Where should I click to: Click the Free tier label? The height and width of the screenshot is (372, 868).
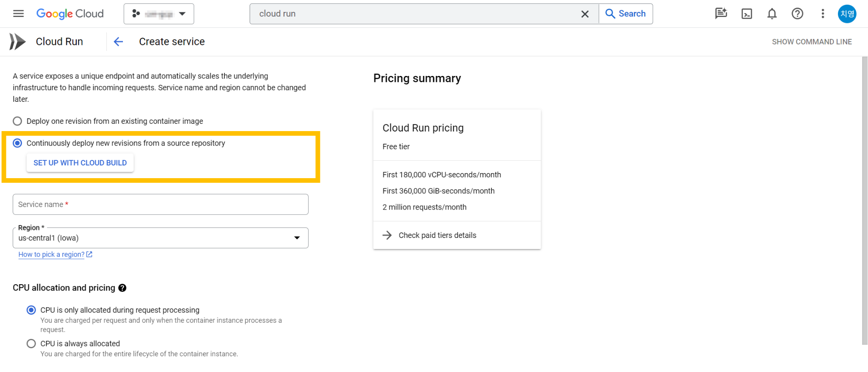[396, 147]
